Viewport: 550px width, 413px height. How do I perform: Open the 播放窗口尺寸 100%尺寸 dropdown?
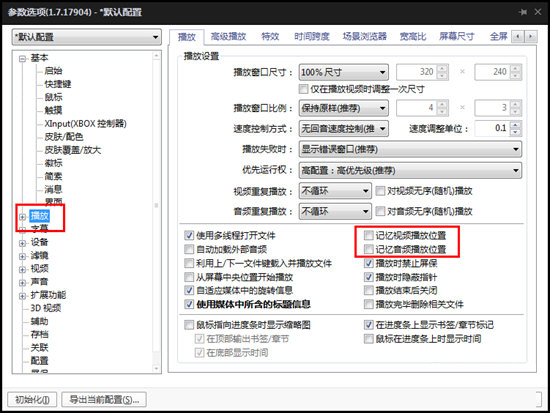click(343, 72)
